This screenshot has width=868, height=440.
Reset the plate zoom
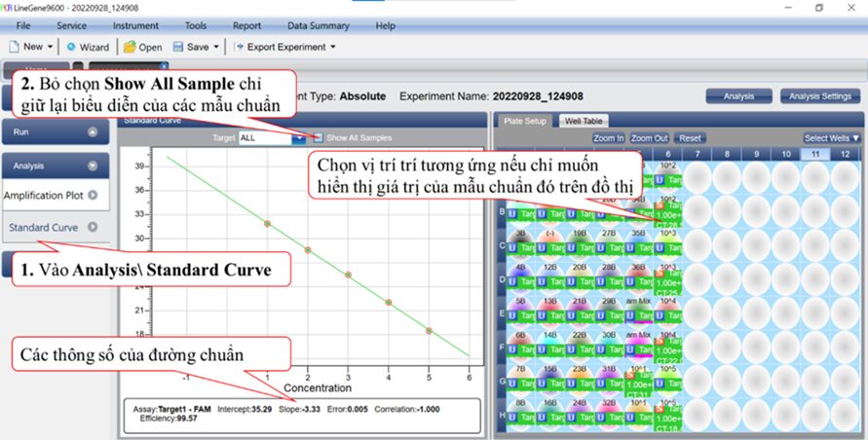click(690, 138)
